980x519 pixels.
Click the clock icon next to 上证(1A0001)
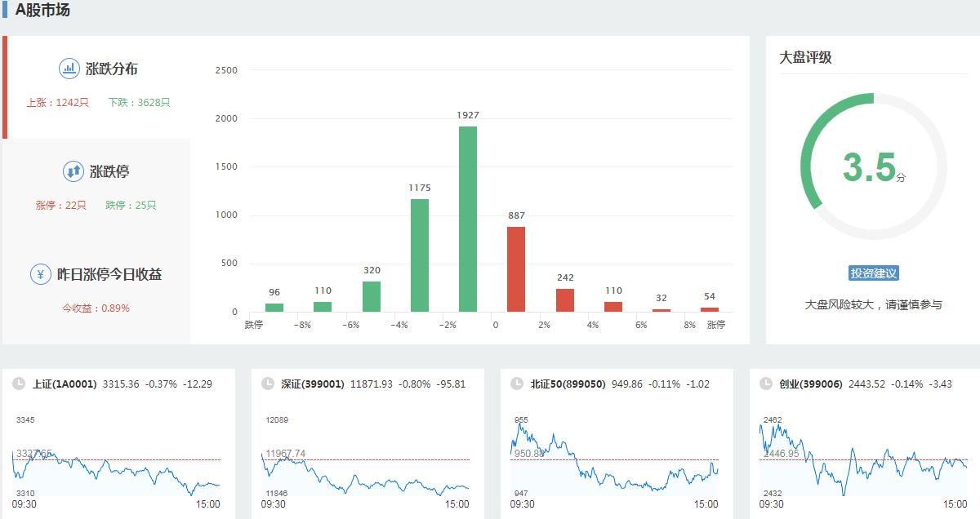18,384
